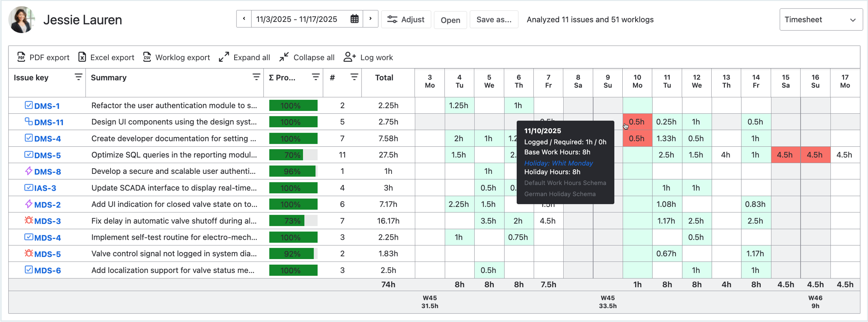Click the Excel export icon
868x322 pixels.
[82, 57]
